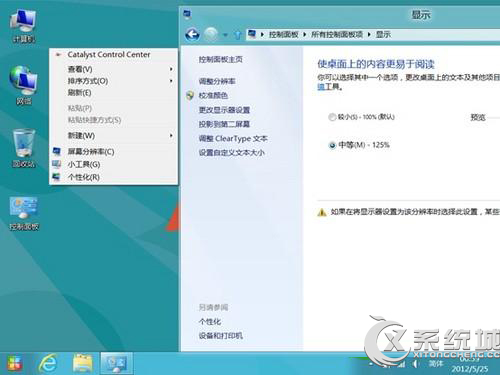Expand breadcrumb arrow before 所有控制面板项
The image size is (500, 375).
tap(305, 34)
